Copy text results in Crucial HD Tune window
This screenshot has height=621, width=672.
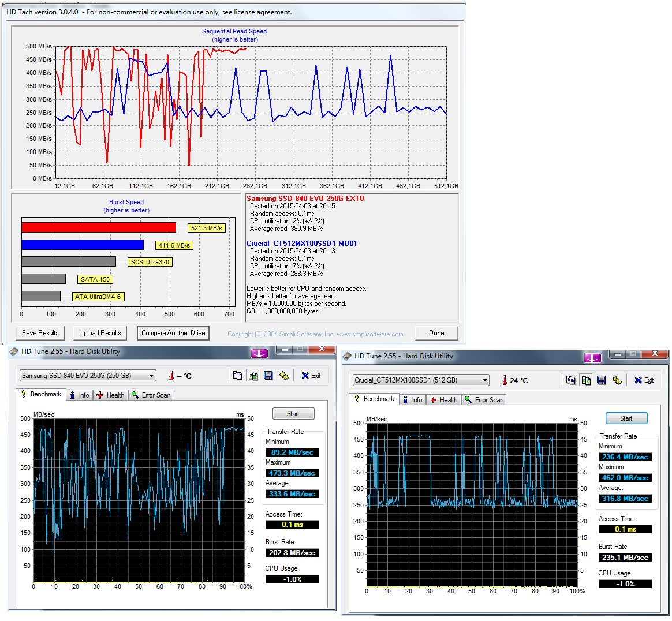[570, 380]
